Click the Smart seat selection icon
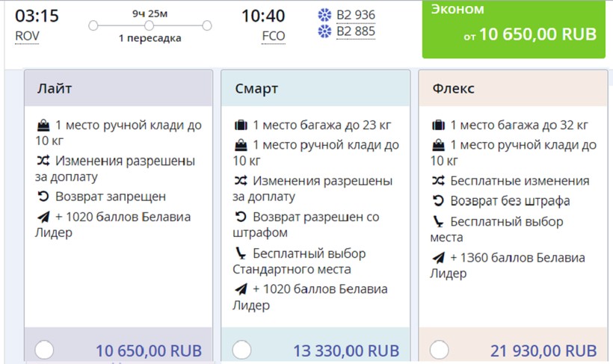613x364 pixels. tap(241, 253)
